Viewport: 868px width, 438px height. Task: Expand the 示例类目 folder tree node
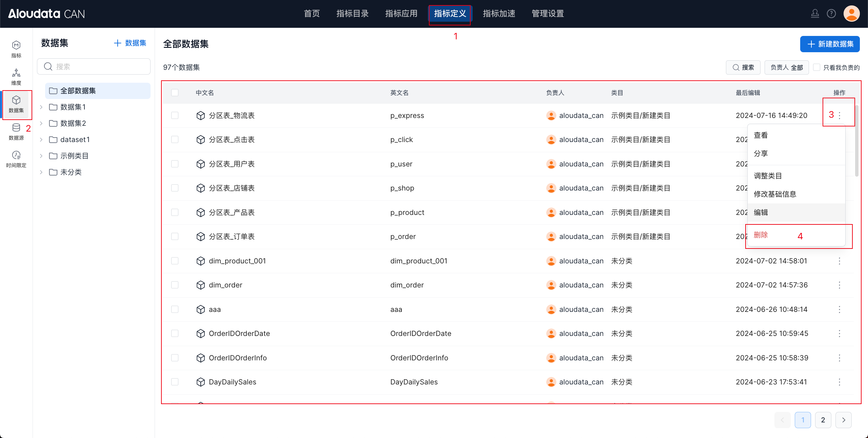41,156
